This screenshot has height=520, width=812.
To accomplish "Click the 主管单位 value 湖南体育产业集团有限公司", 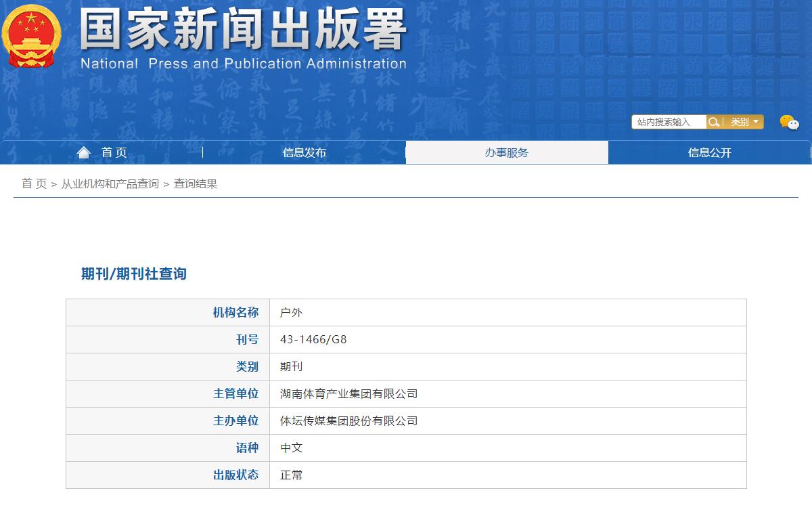I will tap(348, 393).
